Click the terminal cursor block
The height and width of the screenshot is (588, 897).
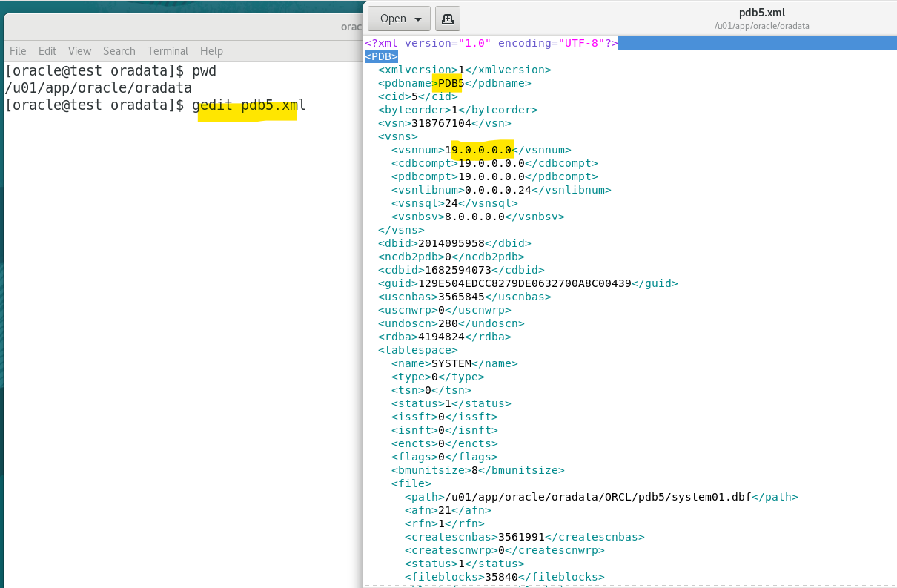click(9, 122)
